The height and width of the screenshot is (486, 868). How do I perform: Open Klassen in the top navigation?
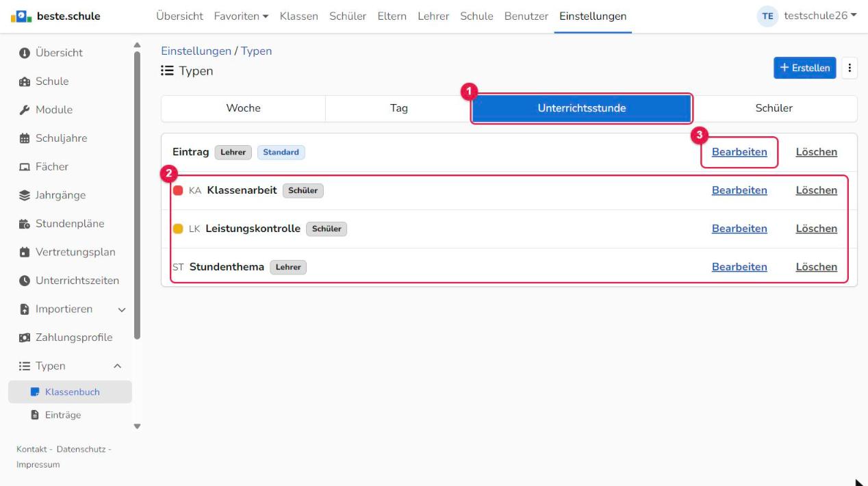click(298, 16)
